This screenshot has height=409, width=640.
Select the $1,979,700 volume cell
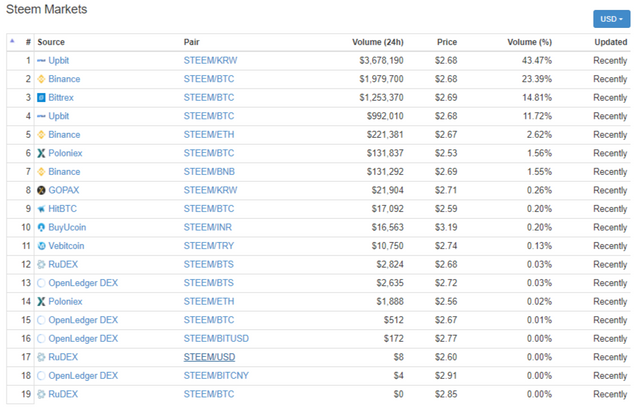point(381,79)
